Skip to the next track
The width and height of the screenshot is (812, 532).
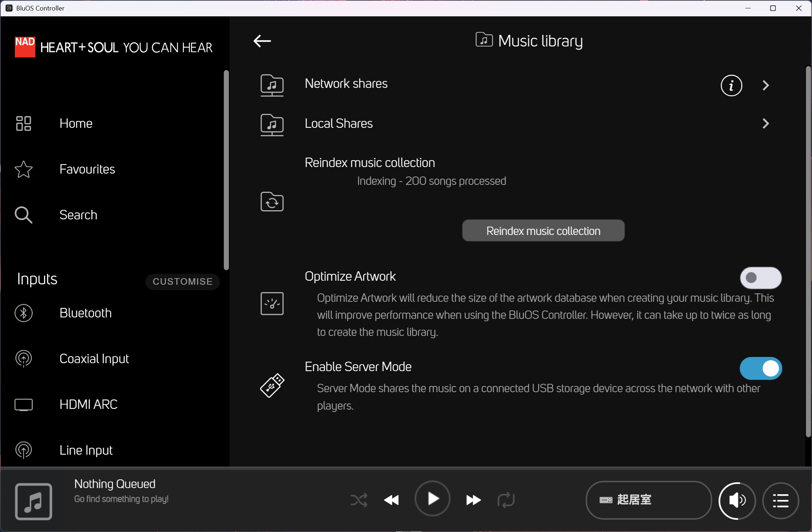pyautogui.click(x=473, y=500)
